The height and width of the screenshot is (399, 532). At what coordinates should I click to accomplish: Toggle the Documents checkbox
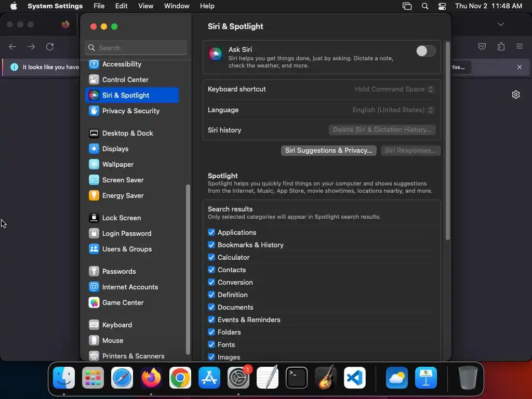[x=211, y=307]
